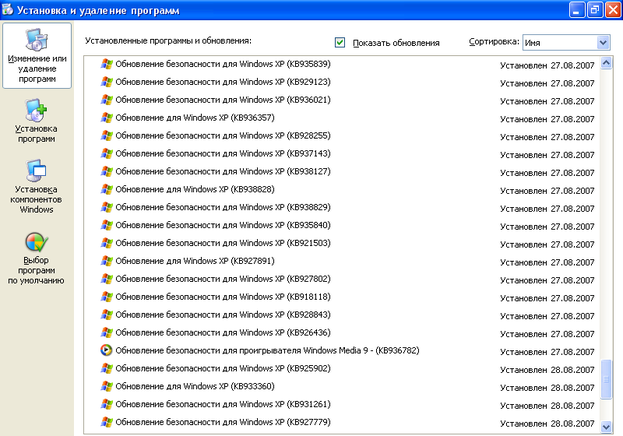Select Обновление безопасности для Windows XP (KB925902) text
Viewport: 623px width, 436px height.
coord(223,368)
